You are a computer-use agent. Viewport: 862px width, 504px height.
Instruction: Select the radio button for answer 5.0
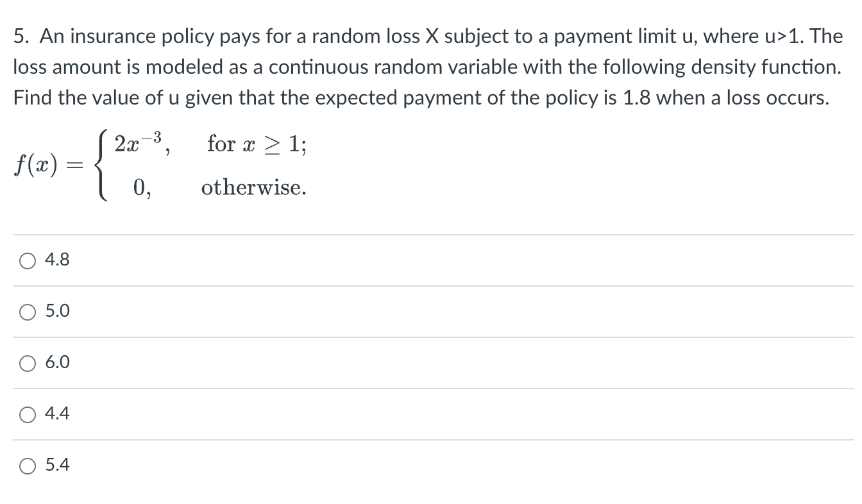click(27, 311)
